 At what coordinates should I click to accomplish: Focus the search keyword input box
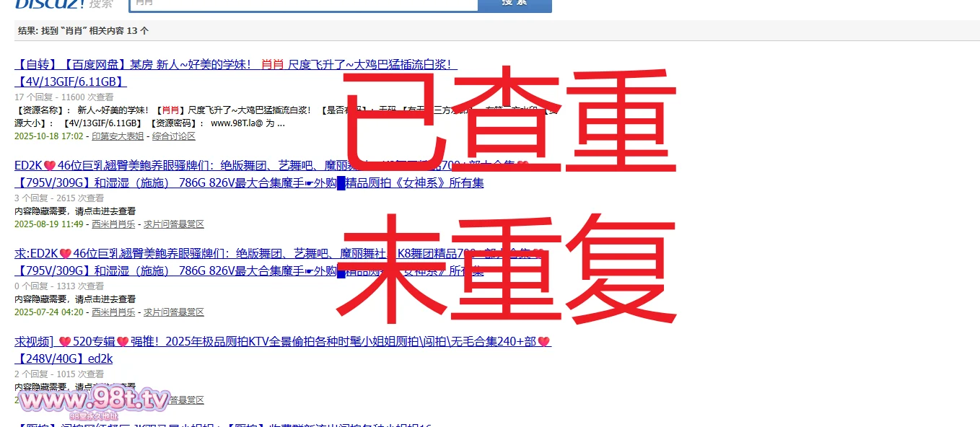click(303, 4)
